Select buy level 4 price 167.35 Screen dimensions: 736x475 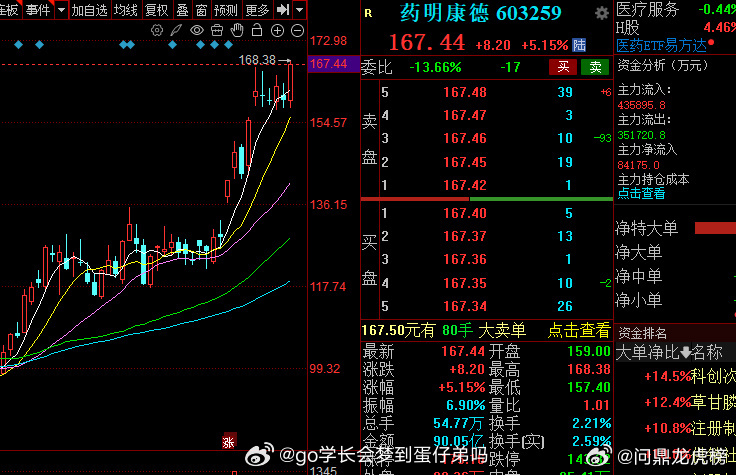[x=465, y=283]
